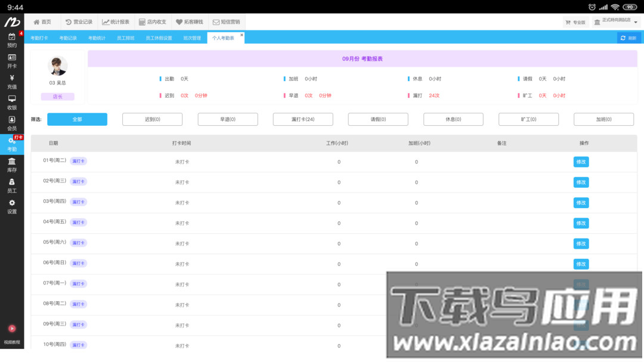
Task: Filter records by 漏打卡(24)
Action: point(302,119)
